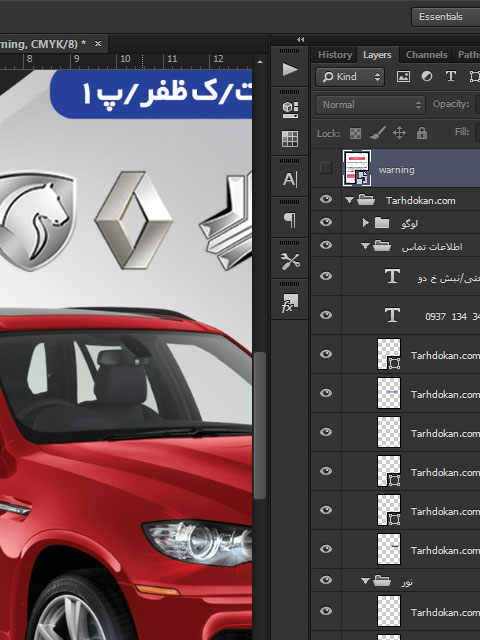Open the 3D cube panel icon
The image size is (480, 640).
[x=290, y=109]
